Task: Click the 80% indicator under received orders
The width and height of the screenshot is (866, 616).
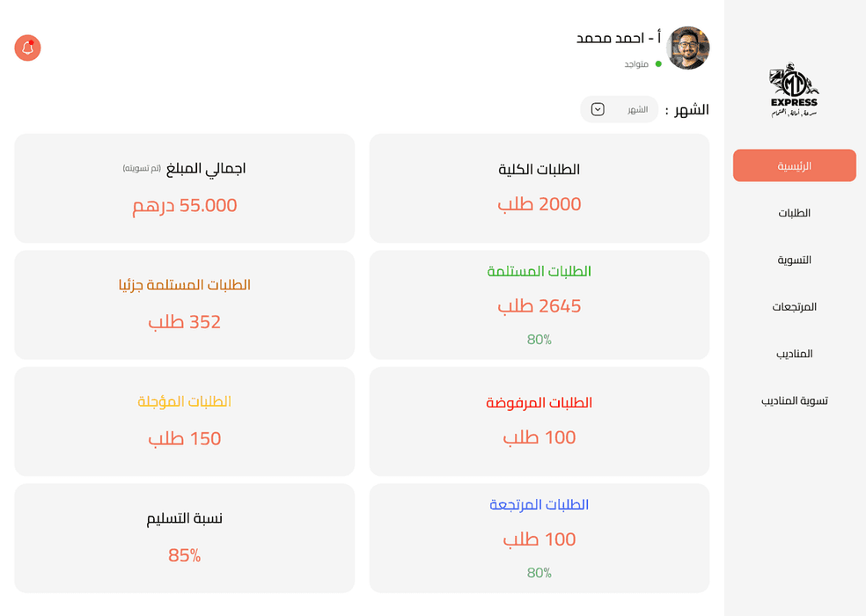Action: [539, 339]
